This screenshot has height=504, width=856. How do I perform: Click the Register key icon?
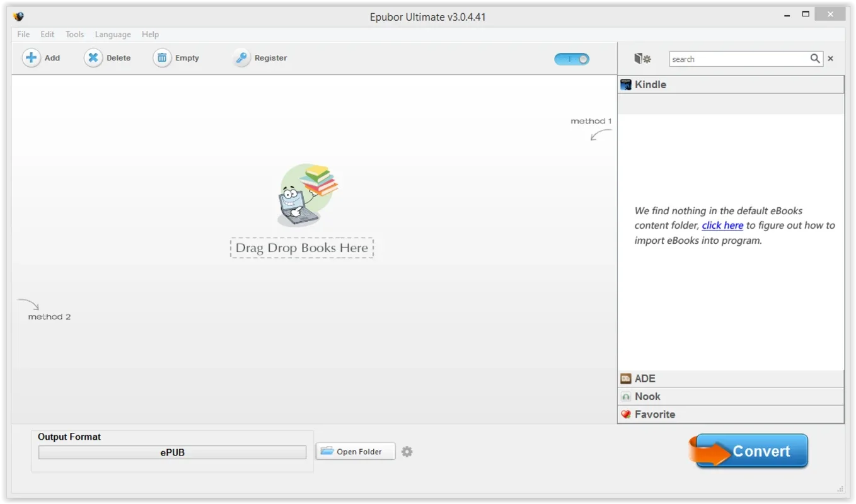[241, 58]
